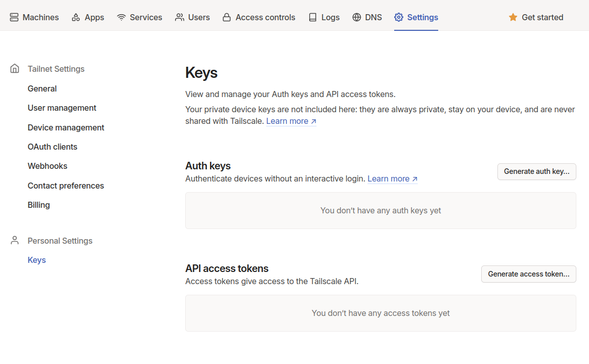The image size is (589, 364).
Task: Navigate to Access controls tab
Action: (x=259, y=17)
